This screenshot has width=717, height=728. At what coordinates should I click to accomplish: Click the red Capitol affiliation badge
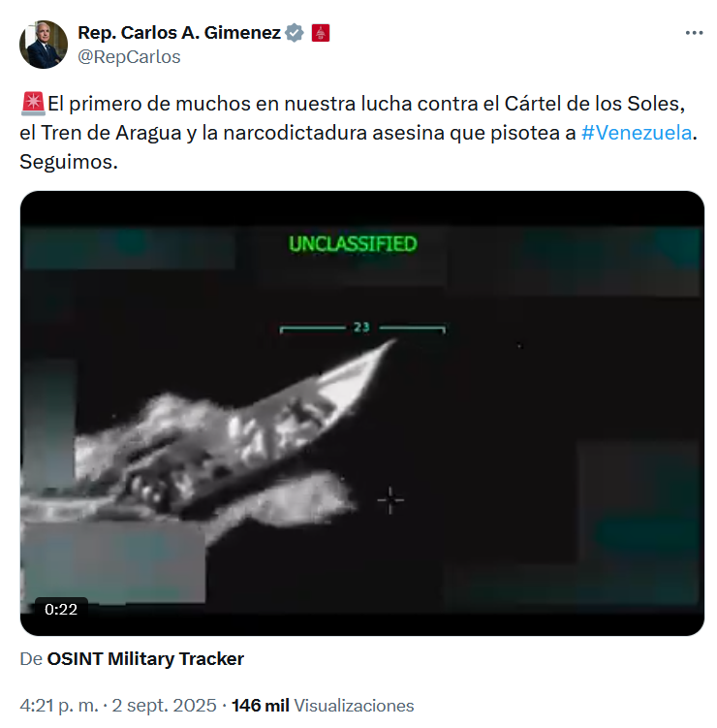(x=320, y=33)
